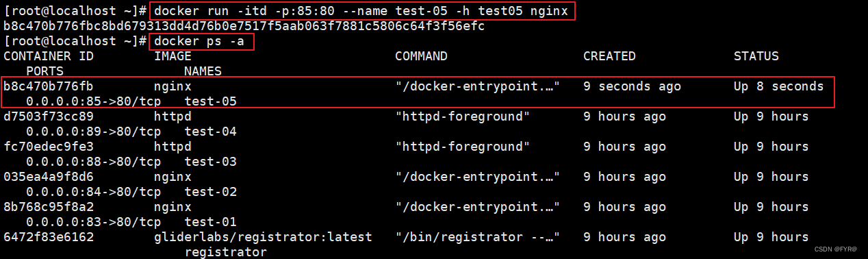The height and width of the screenshot is (259, 868).
Task: Click the COMMAND column header
Action: [421, 56]
